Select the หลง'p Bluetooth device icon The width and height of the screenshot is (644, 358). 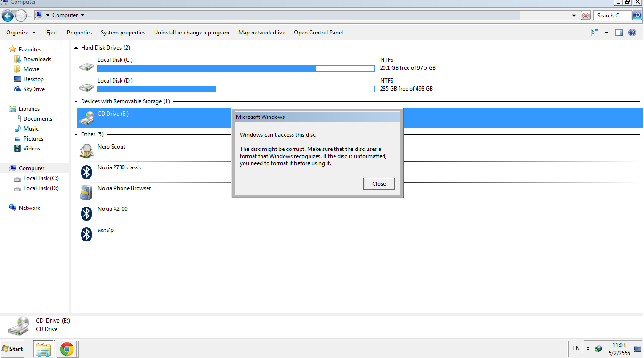coord(87,234)
